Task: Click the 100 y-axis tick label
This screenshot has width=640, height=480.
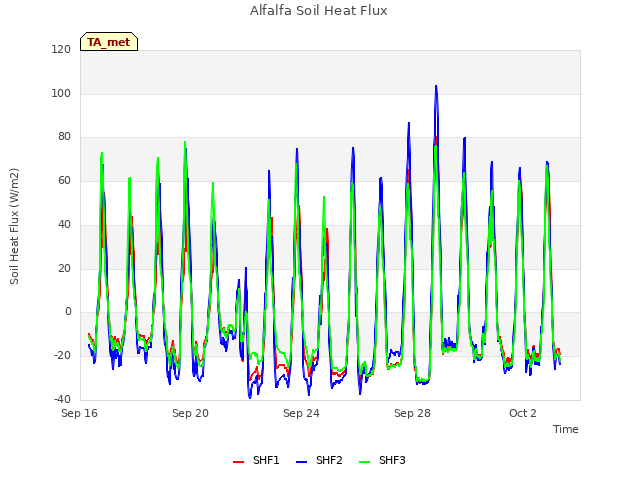Action: point(61,93)
